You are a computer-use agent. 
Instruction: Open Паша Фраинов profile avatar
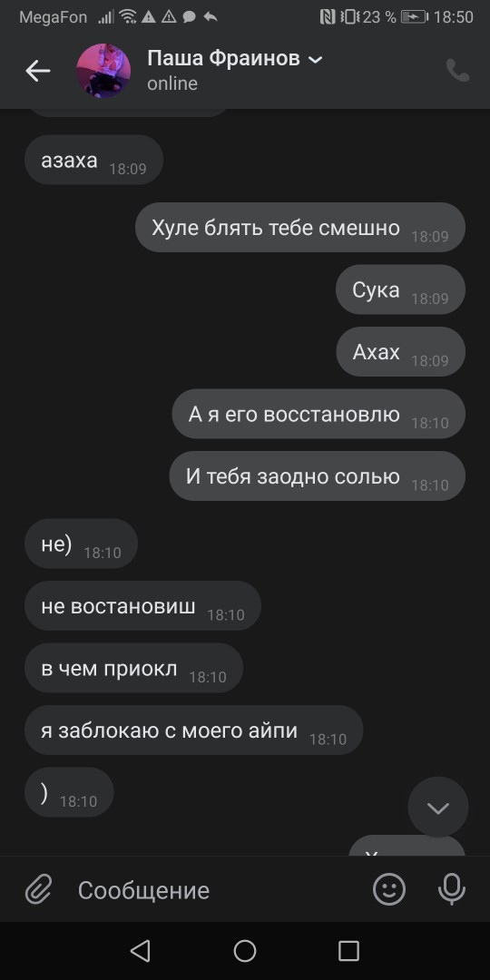click(103, 71)
